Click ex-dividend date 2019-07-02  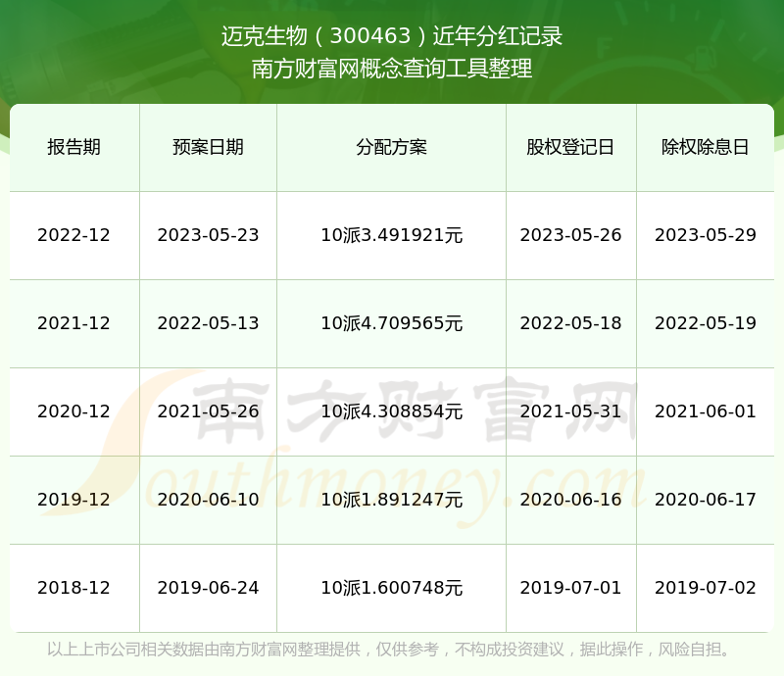705,588
